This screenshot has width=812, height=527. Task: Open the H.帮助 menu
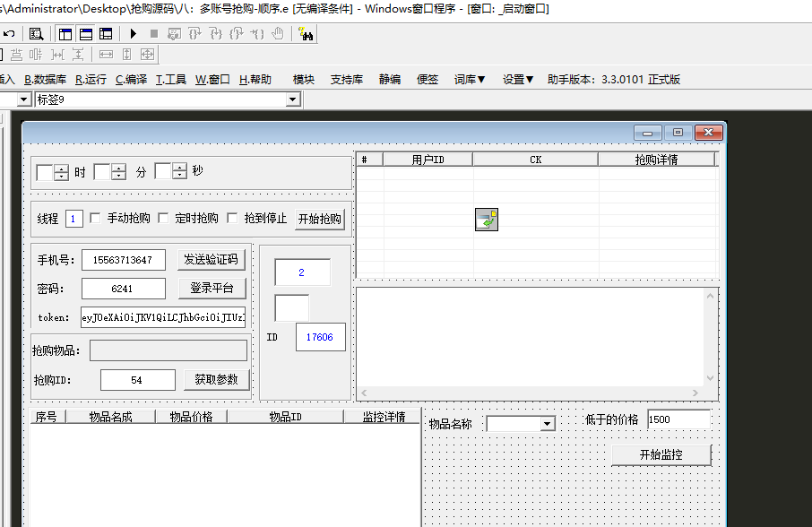[x=255, y=79]
